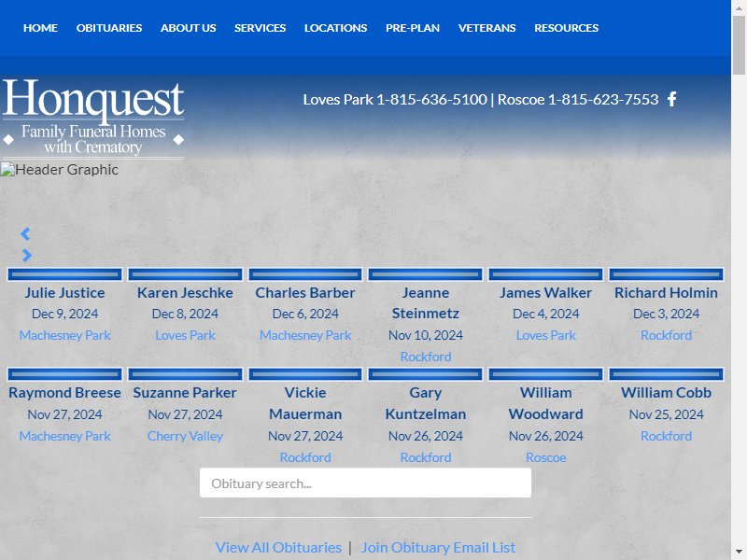This screenshot has height=560, width=747.
Task: Click in the Obituary search field
Action: point(365,483)
